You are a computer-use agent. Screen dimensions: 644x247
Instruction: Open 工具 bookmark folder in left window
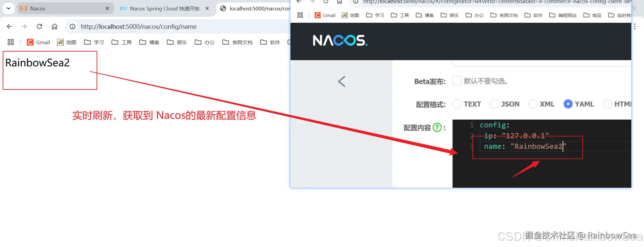point(121,42)
